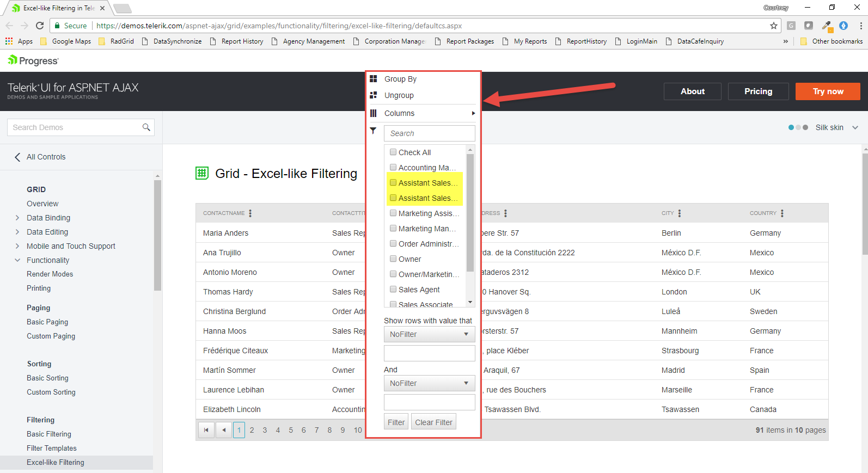Check the Marketing Man… filter option

pyautogui.click(x=393, y=229)
